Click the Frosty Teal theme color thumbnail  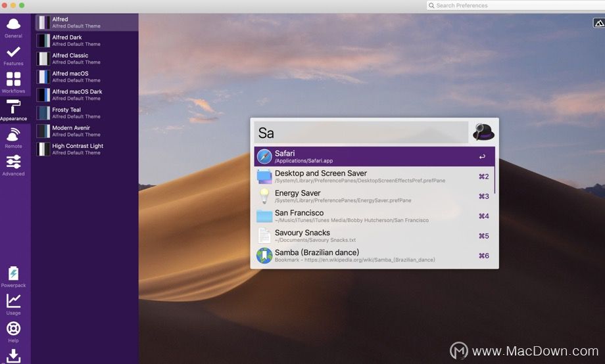(43, 113)
